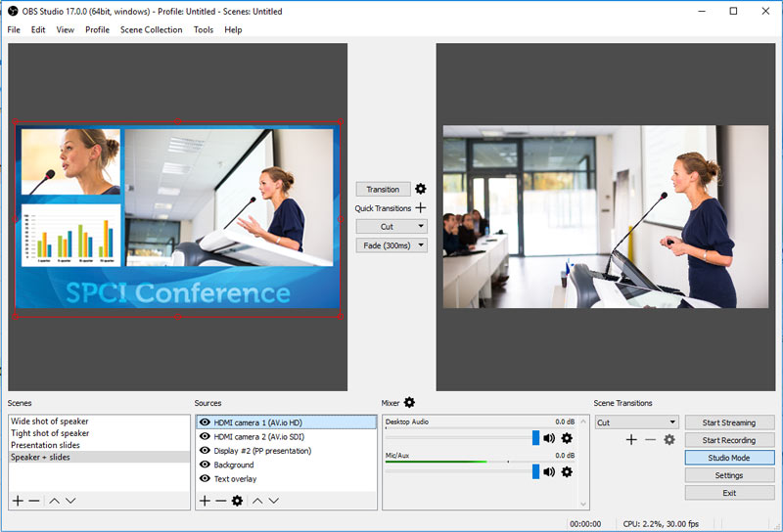Screen dimensions: 783x532
Task: Open Settings button
Action: 729,475
